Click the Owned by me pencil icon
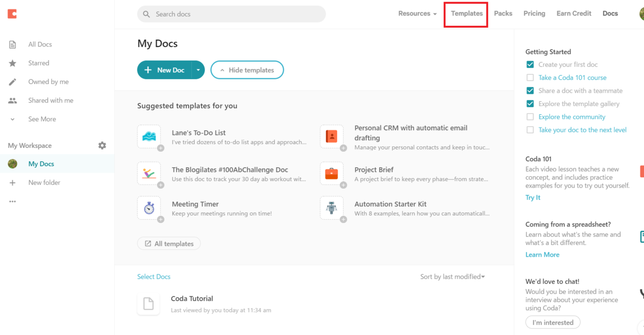The height and width of the screenshot is (335, 644). [x=12, y=82]
